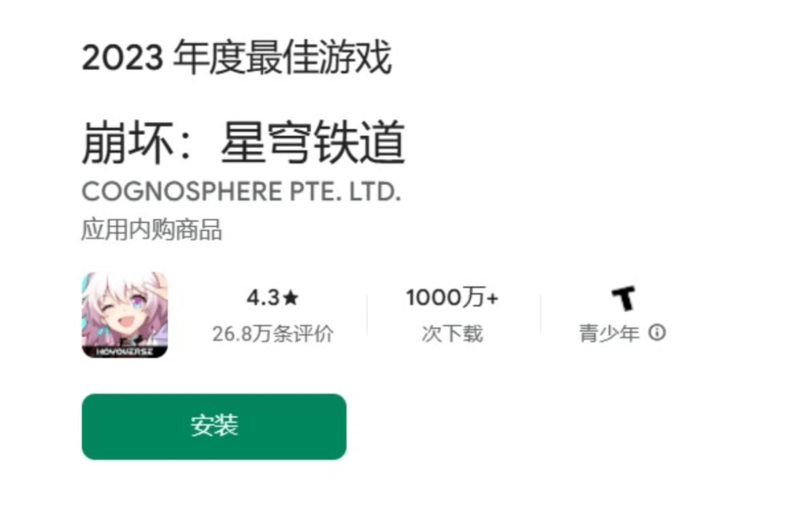Click the word COGNOSPHERE

pyautogui.click(x=182, y=192)
